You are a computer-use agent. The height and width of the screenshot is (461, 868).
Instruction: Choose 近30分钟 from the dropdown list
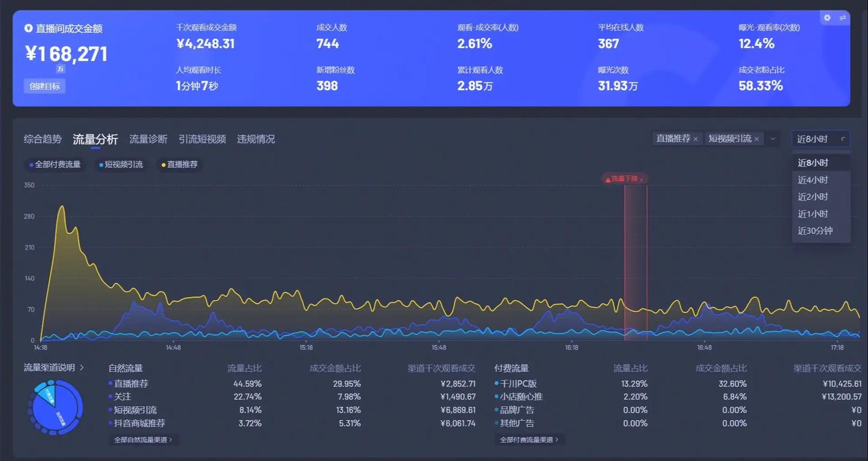(821, 231)
